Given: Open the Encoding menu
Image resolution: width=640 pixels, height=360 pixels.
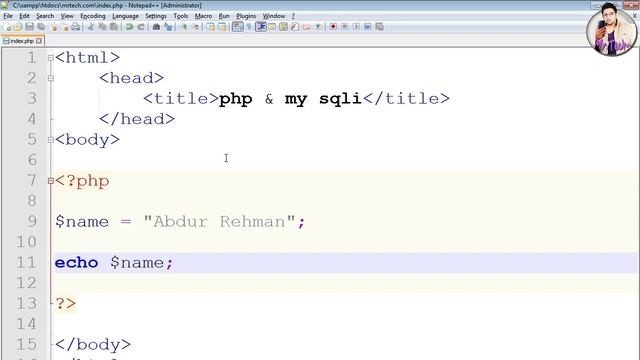Looking at the screenshot, I should [x=93, y=16].
